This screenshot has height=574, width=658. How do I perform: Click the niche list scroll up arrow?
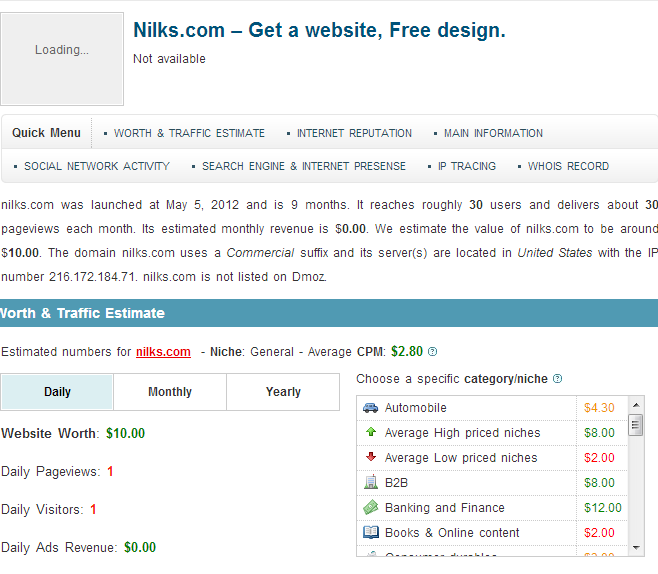coord(636,405)
